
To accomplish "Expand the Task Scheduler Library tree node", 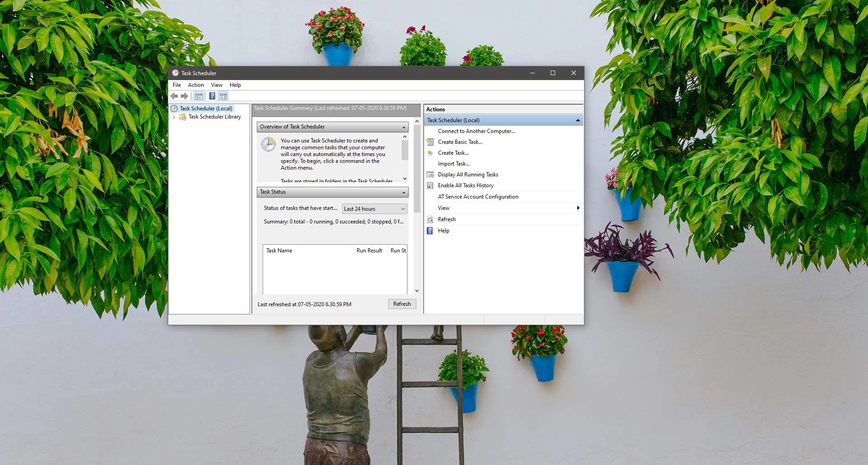I will [174, 117].
